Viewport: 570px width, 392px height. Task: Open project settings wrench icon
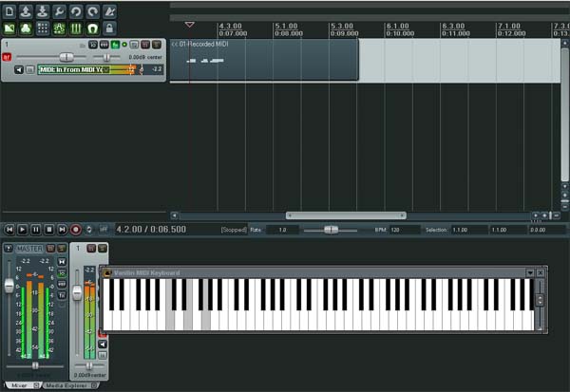click(x=59, y=11)
